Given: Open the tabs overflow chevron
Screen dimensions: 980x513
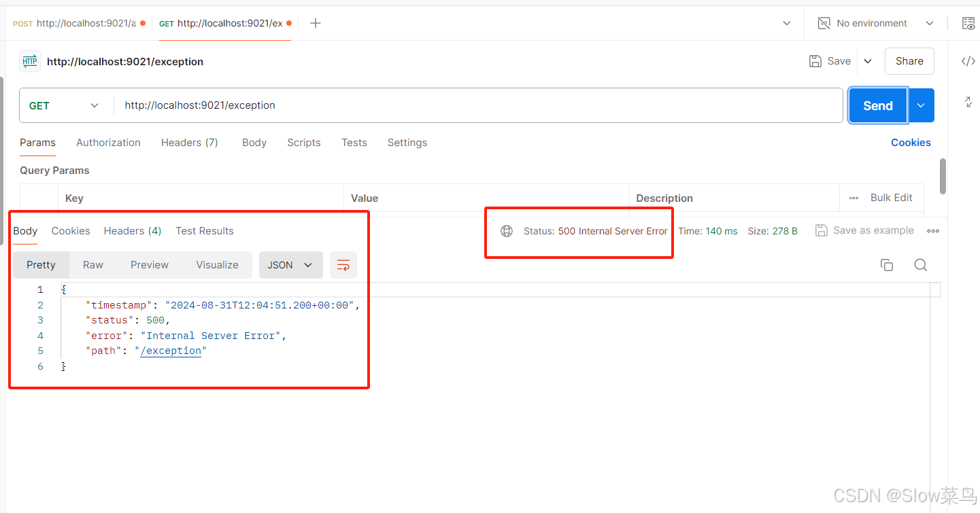Looking at the screenshot, I should click(x=787, y=23).
